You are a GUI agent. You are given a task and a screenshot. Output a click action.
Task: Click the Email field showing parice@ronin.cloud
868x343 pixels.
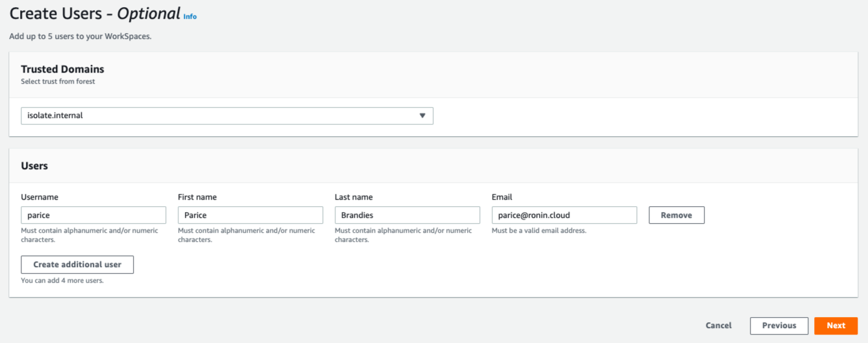(564, 215)
